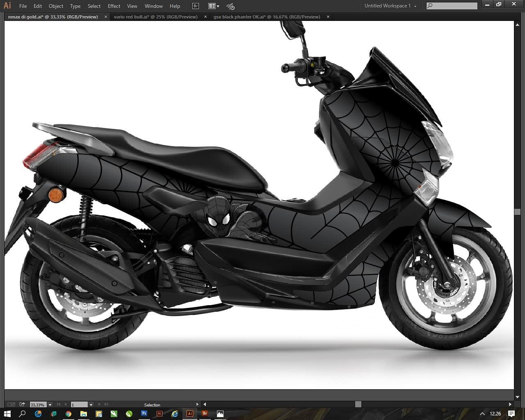Open the Help menu
The height and width of the screenshot is (420, 525).
[x=175, y=6]
